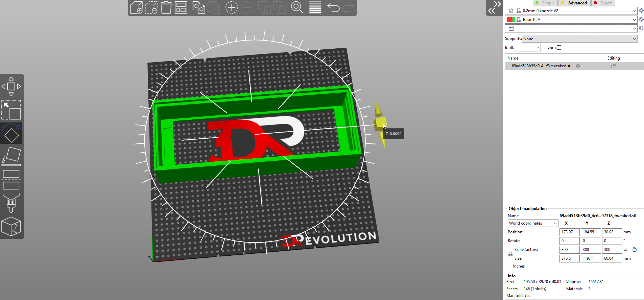The width and height of the screenshot is (644, 300).
Task: Toggle the scale factors lock
Action: coord(510,254)
